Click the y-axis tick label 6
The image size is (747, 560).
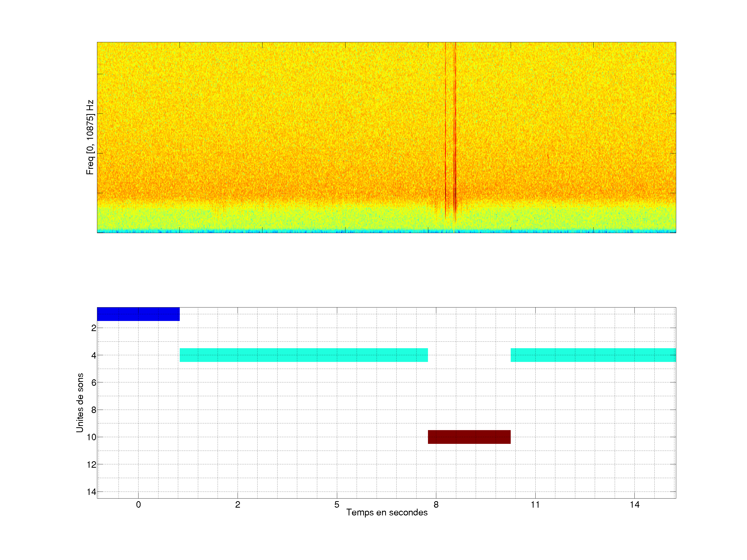(x=94, y=382)
